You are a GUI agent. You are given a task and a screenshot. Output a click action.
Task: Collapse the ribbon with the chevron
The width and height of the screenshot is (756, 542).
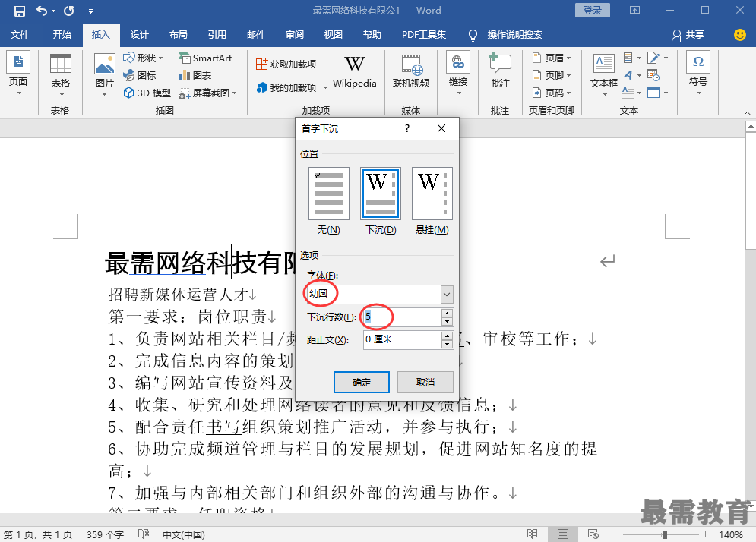pyautogui.click(x=747, y=113)
